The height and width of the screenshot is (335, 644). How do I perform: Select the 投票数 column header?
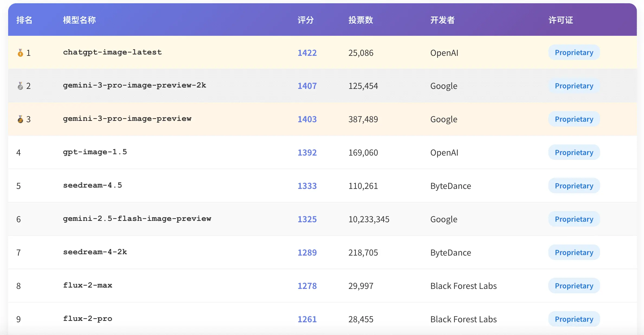pyautogui.click(x=361, y=20)
